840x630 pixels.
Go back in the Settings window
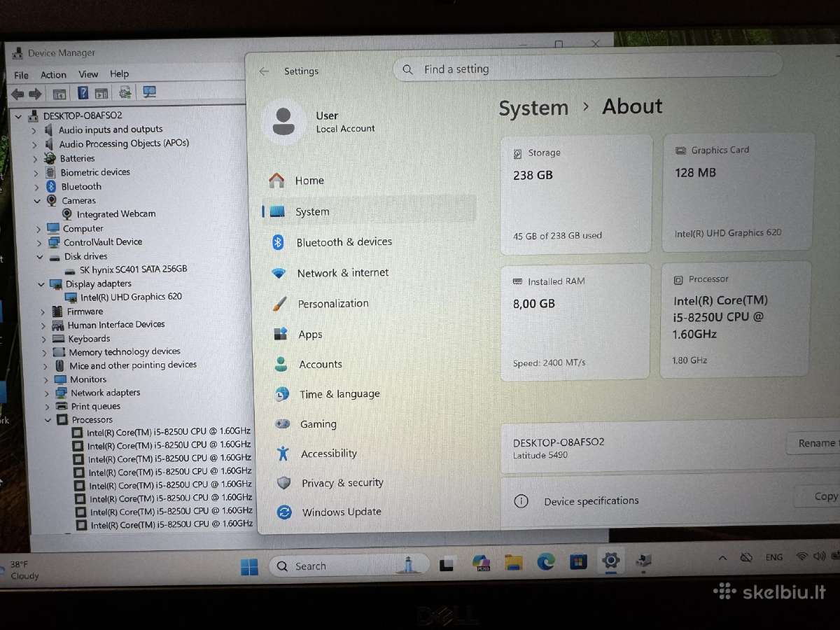point(264,71)
